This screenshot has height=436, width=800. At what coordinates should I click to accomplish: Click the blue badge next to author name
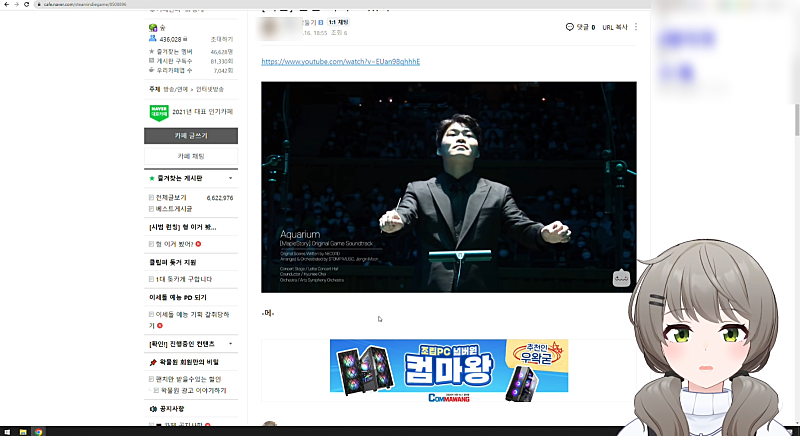[321, 22]
